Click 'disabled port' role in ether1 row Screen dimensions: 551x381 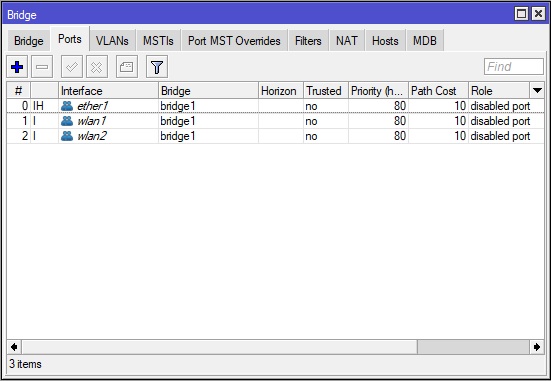(500, 106)
